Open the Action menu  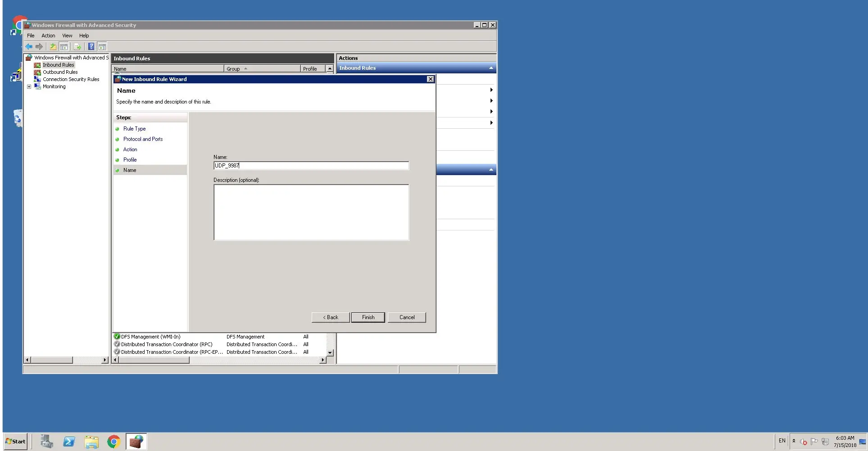[48, 36]
